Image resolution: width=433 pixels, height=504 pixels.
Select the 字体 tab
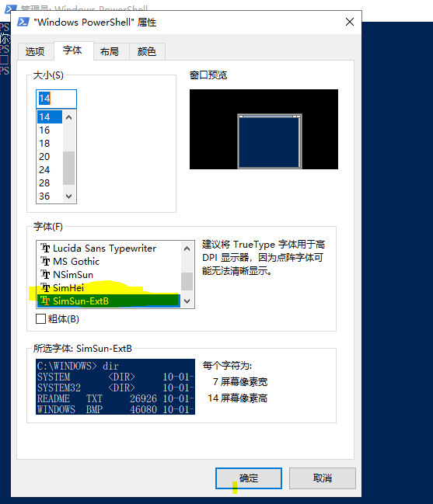point(73,50)
